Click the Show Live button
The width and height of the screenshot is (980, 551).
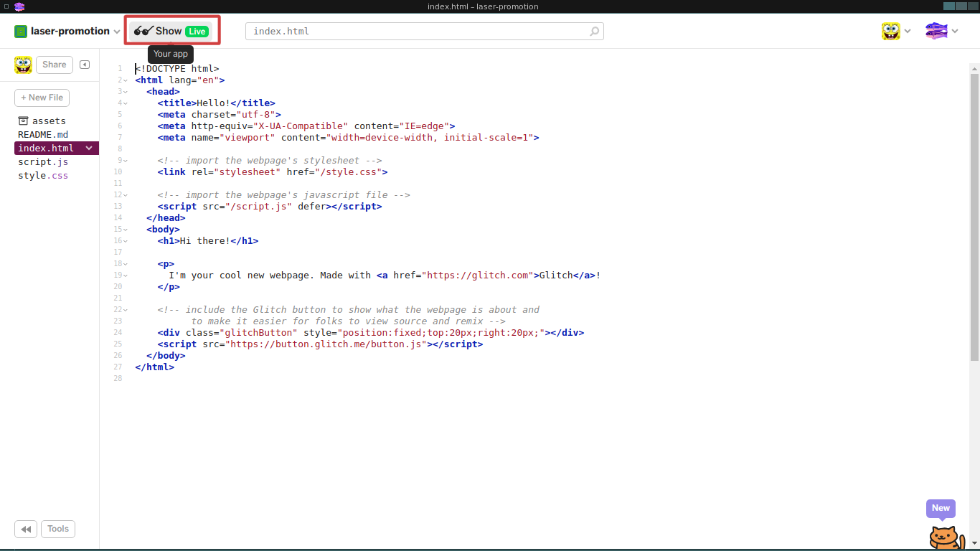tap(172, 31)
